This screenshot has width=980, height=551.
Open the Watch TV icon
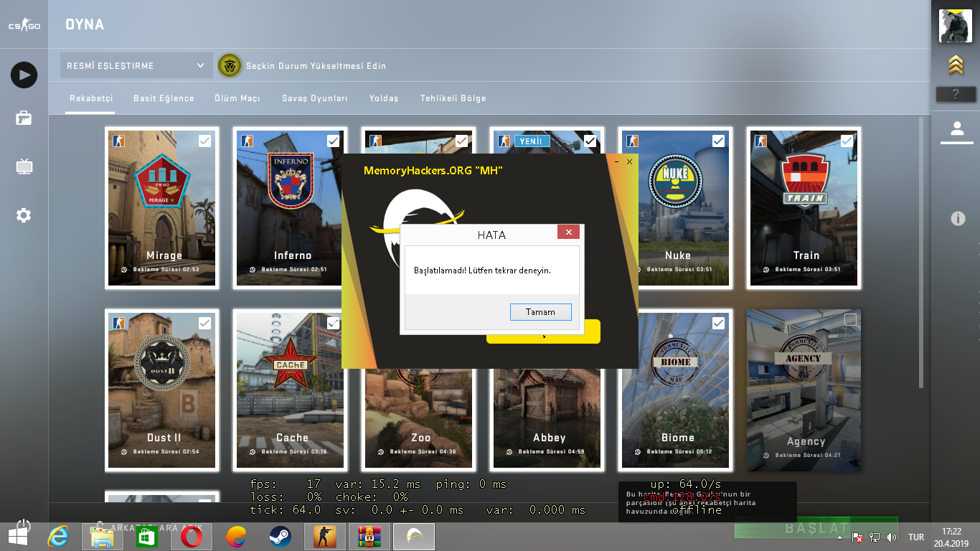[24, 167]
